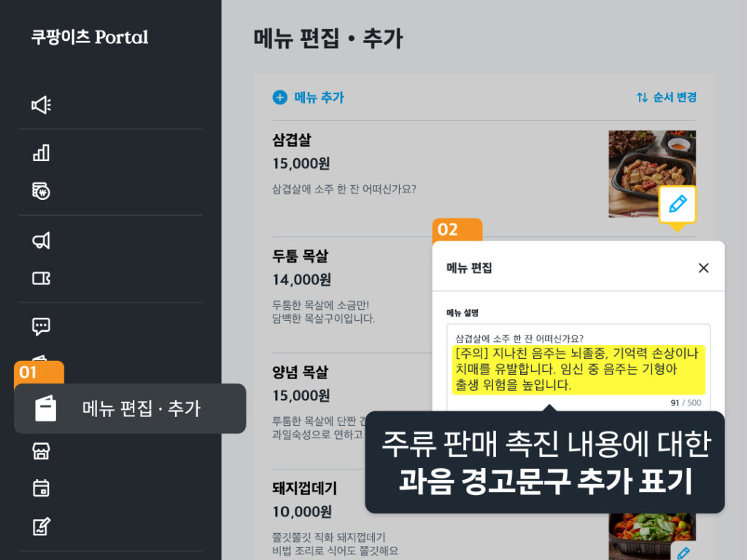Image resolution: width=747 pixels, height=560 pixels.
Task: Click into the 메뉴 설명 text field
Action: click(578, 365)
